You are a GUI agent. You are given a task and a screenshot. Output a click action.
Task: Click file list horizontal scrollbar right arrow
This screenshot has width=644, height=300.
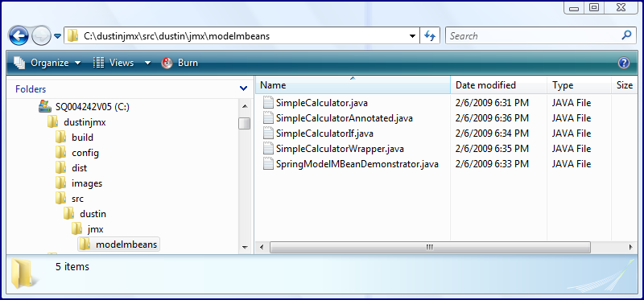tap(631, 247)
